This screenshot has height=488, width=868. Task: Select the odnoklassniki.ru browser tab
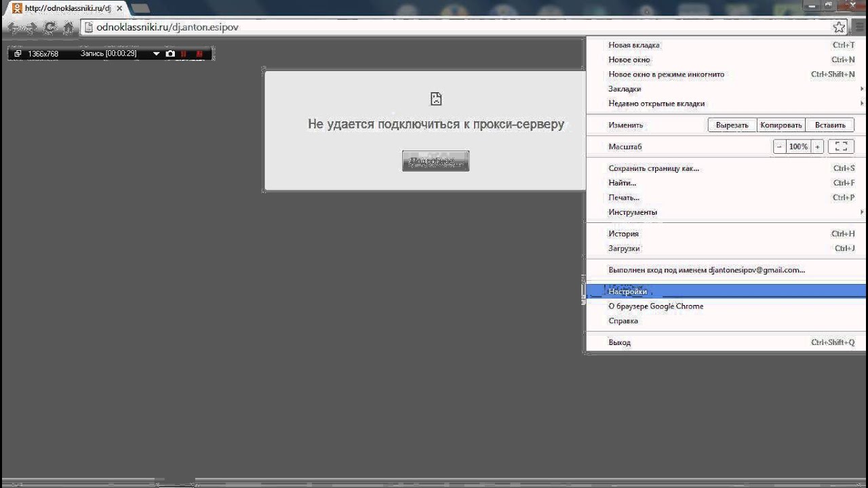[66, 8]
